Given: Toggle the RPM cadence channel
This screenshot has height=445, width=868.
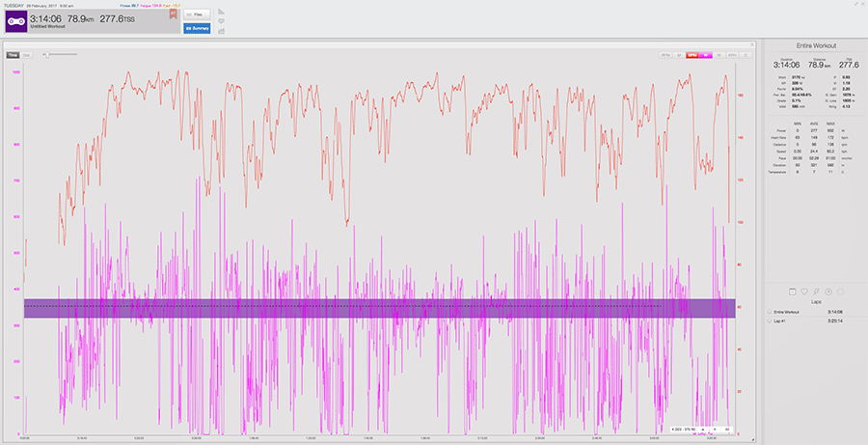Looking at the screenshot, I should [x=665, y=55].
